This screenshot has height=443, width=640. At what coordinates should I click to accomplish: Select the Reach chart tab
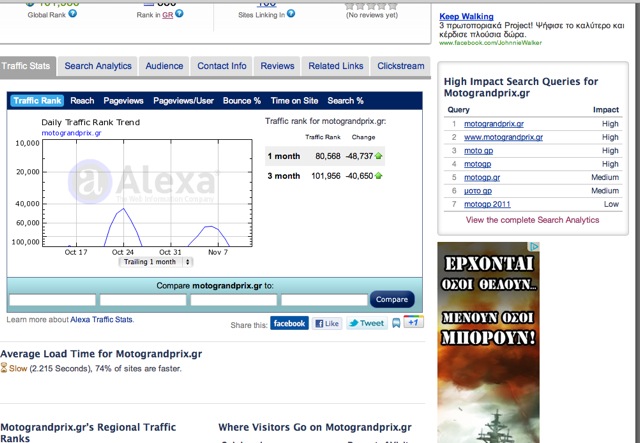click(82, 100)
